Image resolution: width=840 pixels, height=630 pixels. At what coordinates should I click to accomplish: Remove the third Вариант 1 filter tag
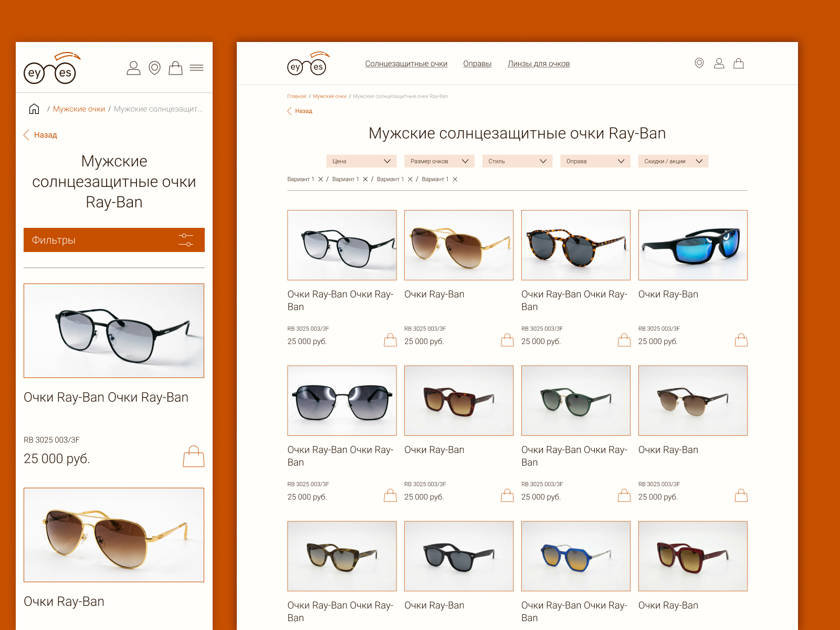click(410, 179)
